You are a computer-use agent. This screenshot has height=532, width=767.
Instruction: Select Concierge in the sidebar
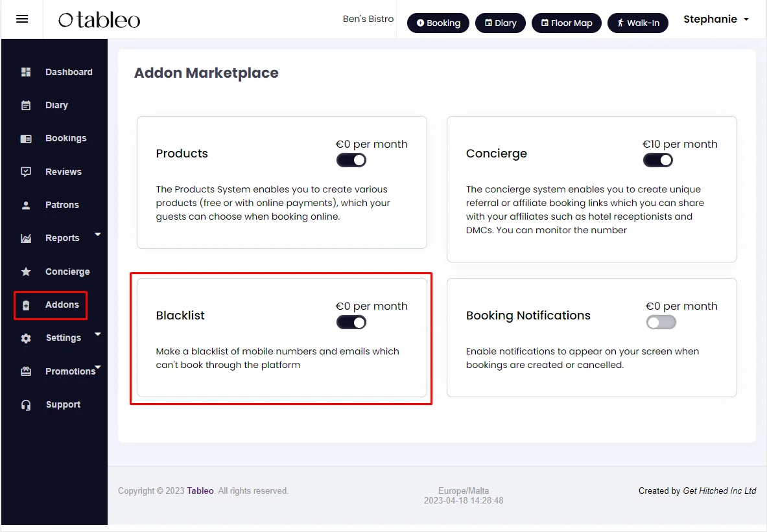pos(67,272)
